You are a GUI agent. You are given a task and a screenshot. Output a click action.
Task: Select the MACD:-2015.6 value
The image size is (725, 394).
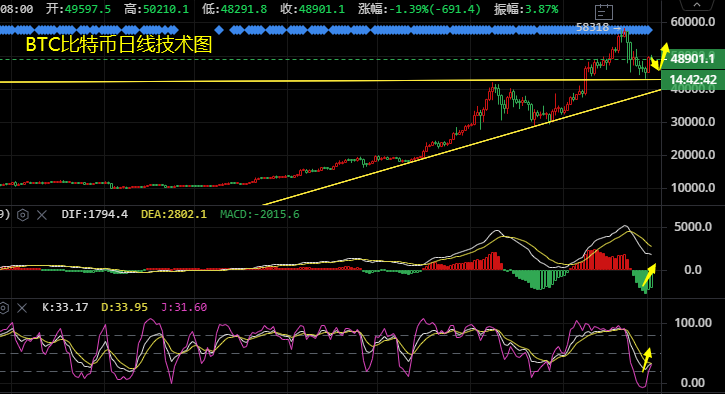coord(259,215)
